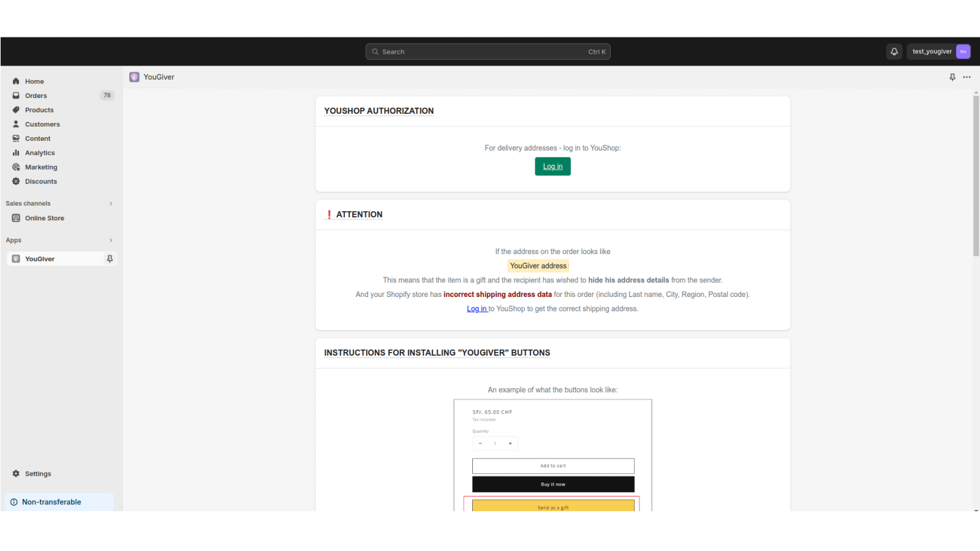The image size is (980, 551).
Task: Follow the Log in link in the Attention notice
Action: point(477,309)
